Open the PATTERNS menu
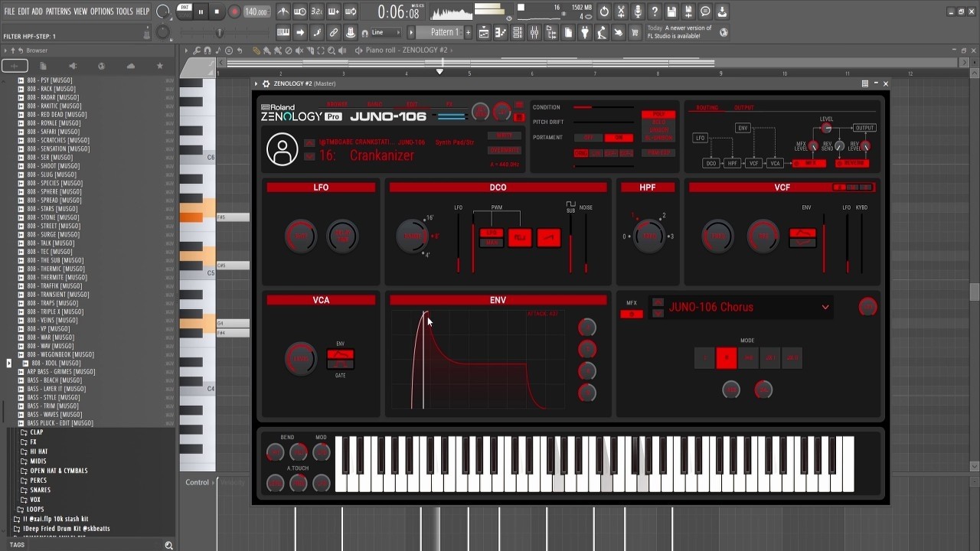The height and width of the screenshot is (551, 980). pos(58,11)
